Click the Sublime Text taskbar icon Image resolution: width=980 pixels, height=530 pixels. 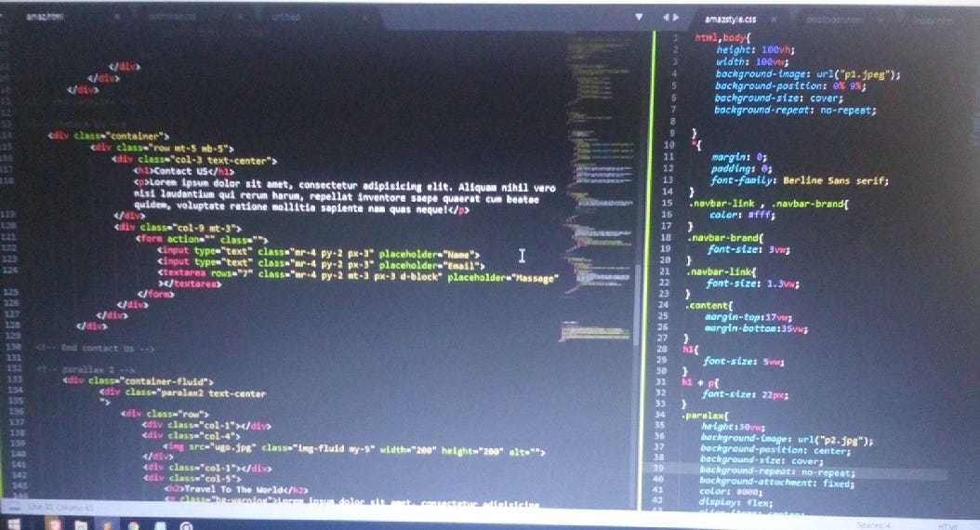click(x=108, y=525)
